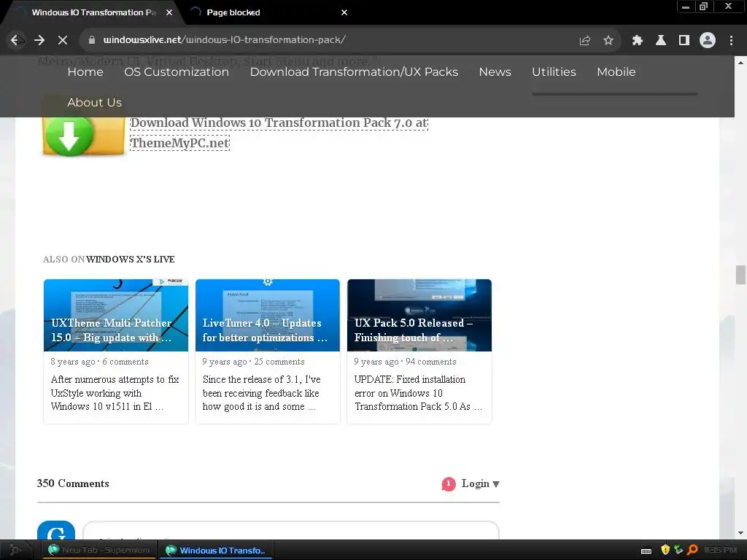Click '8 years ago · 6 comments' text
747x560 pixels.
pos(99,362)
